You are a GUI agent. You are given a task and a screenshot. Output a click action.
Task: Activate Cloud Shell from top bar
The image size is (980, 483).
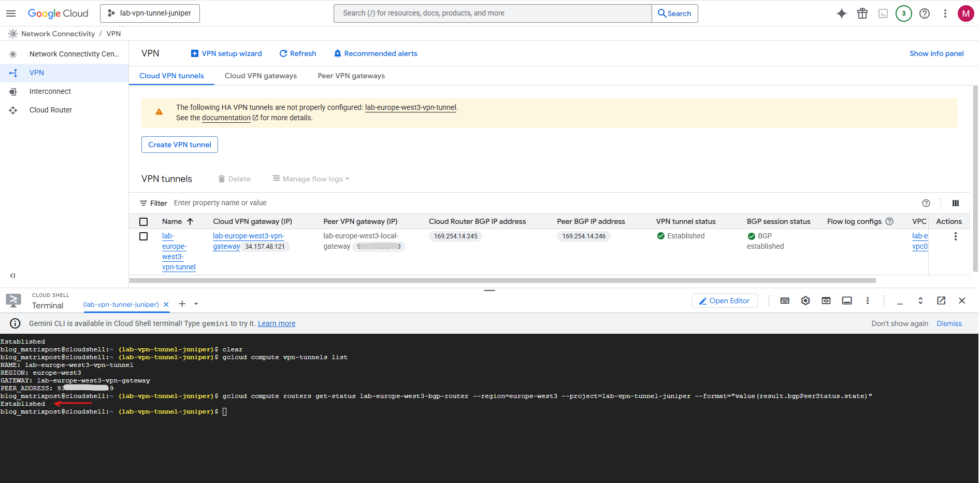pyautogui.click(x=883, y=13)
